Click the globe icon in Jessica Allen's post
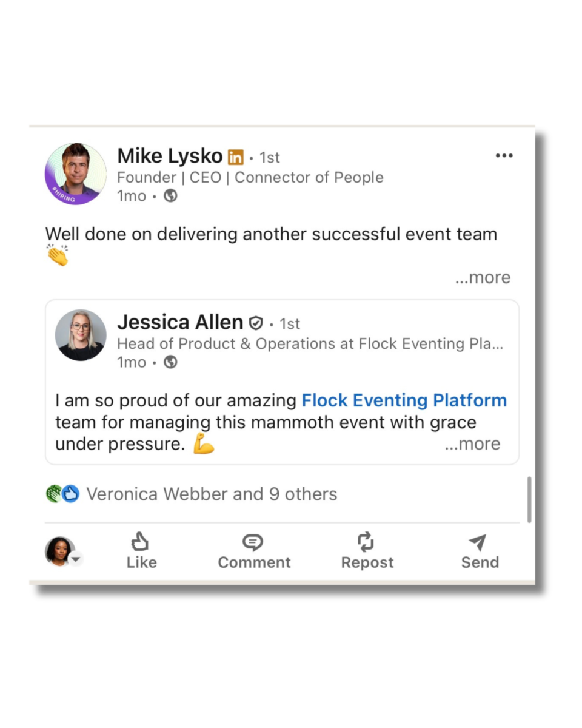The image size is (582, 728). coord(171,362)
